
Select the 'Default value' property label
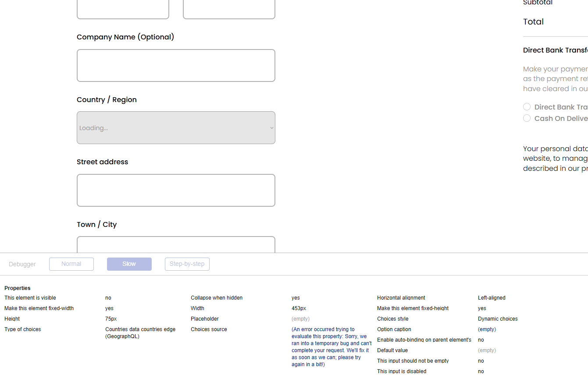click(x=392, y=350)
